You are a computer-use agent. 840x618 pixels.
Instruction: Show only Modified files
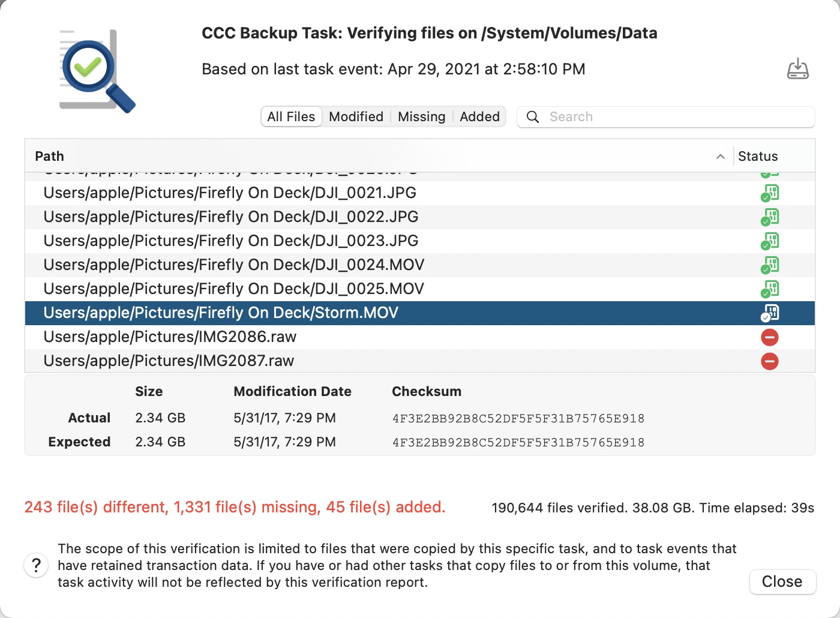pos(356,117)
